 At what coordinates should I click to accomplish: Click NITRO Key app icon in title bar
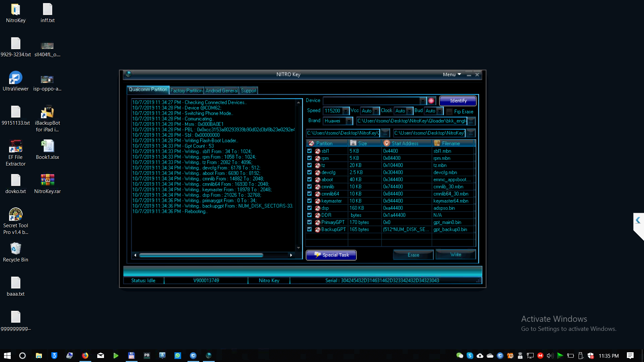tap(128, 74)
